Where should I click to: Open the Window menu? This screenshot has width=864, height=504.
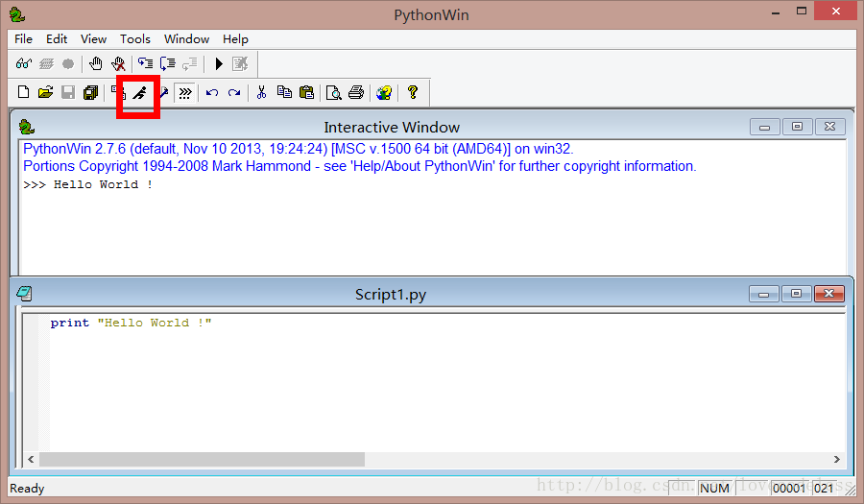click(x=186, y=39)
